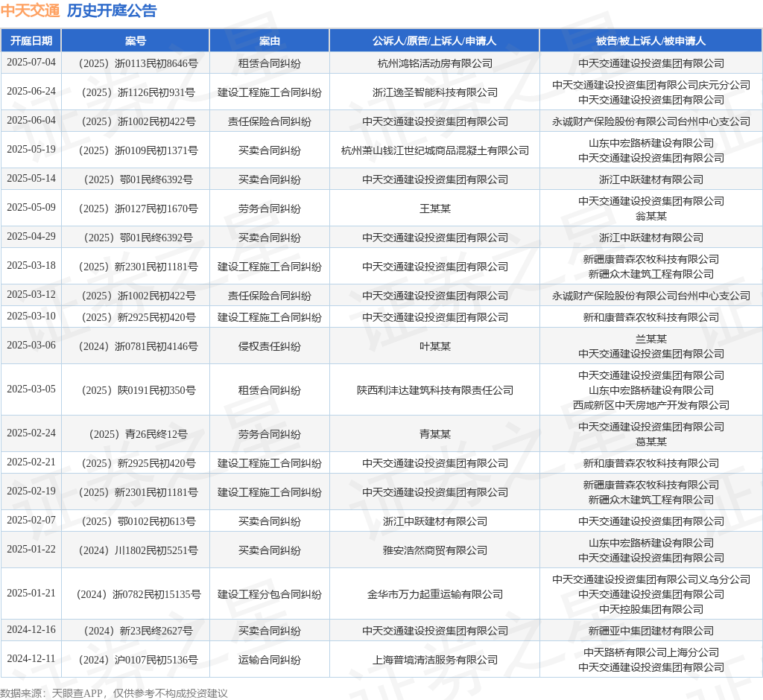Click plaintiff 金华市万力起重运输有限公司
Screen dimensions: 763x700
point(434,594)
